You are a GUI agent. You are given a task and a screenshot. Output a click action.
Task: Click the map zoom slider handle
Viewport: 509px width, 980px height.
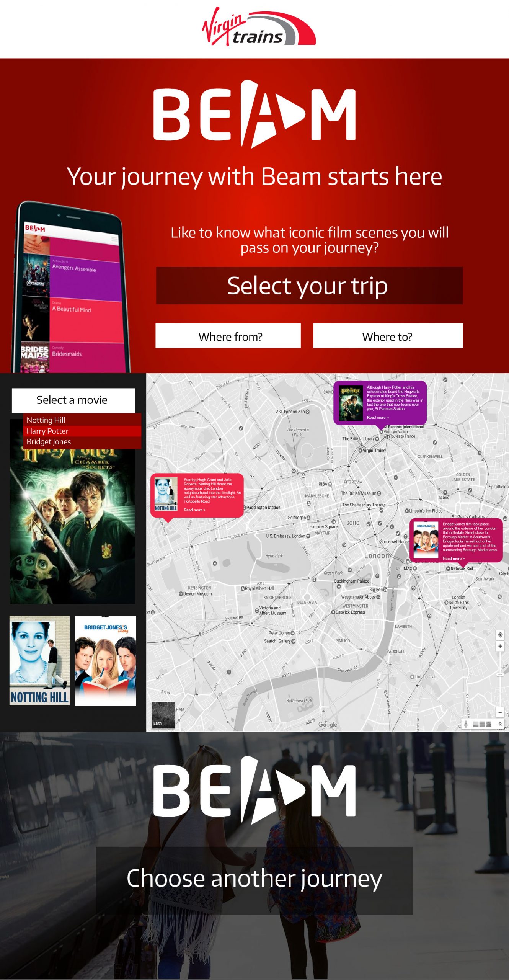click(500, 675)
